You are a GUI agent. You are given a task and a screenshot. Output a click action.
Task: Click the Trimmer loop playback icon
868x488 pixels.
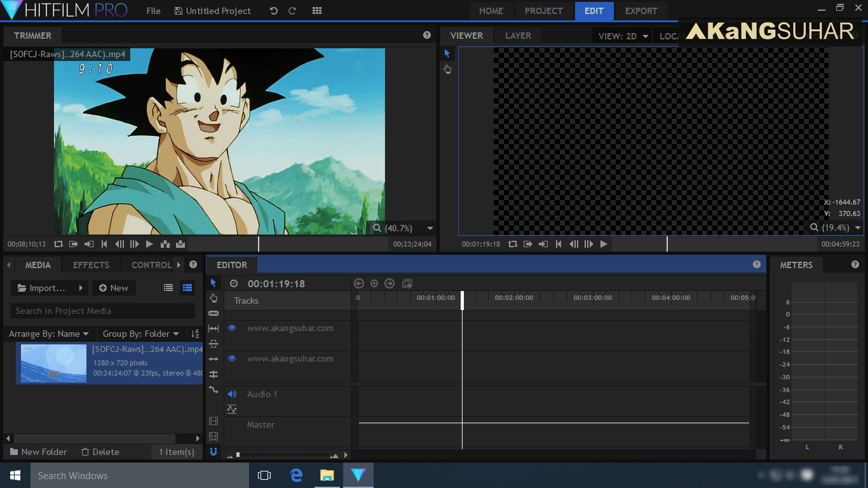click(58, 244)
